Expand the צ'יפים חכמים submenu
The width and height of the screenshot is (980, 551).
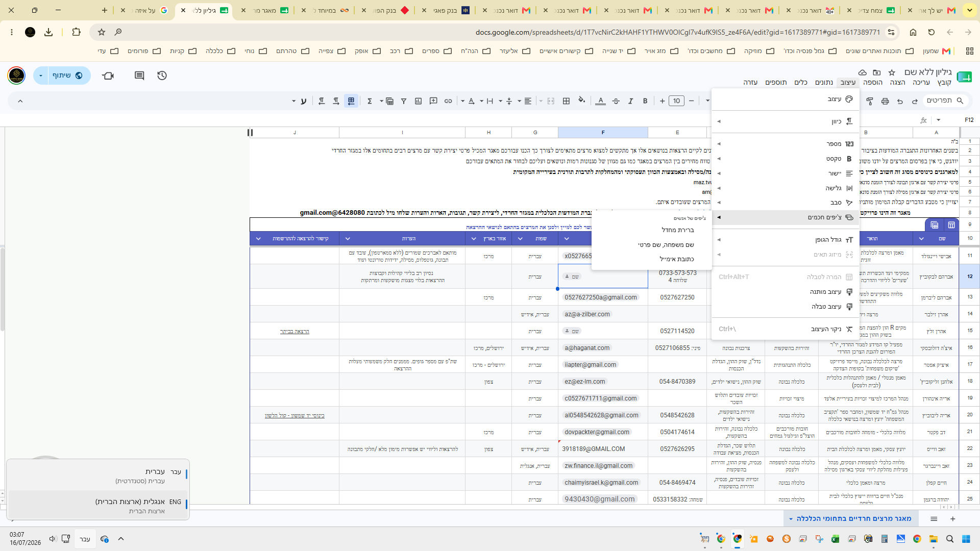pos(786,217)
